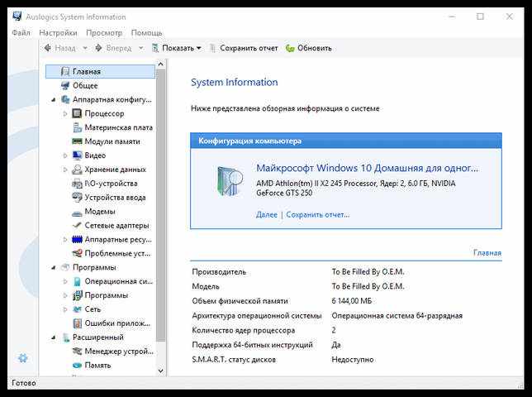Select the Операционная система icon

click(x=78, y=281)
